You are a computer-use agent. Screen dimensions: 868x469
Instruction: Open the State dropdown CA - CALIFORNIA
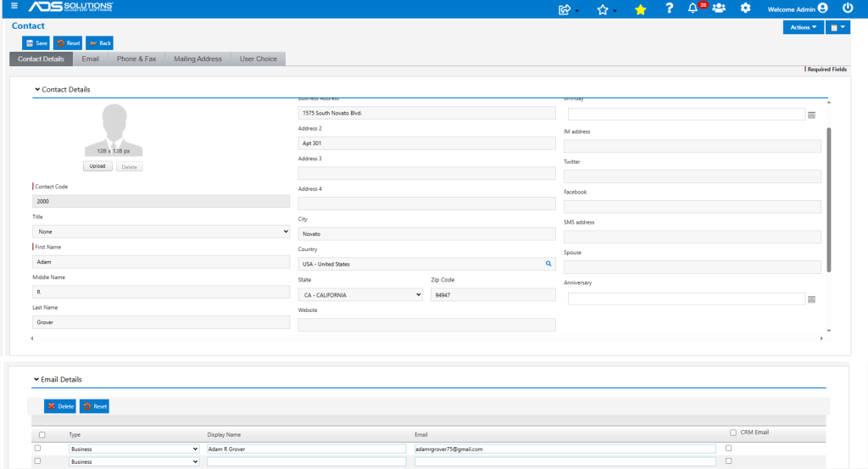point(360,295)
